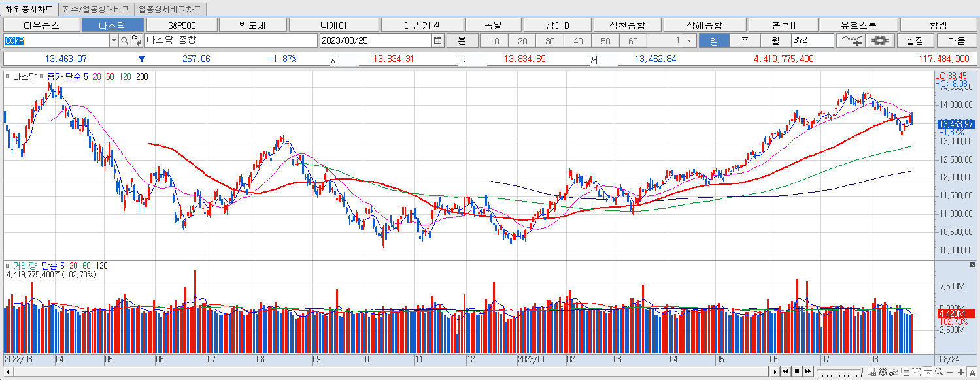Click the minus zoom-out icon bottom right
This screenshot has height=380, width=980.
click(950, 373)
